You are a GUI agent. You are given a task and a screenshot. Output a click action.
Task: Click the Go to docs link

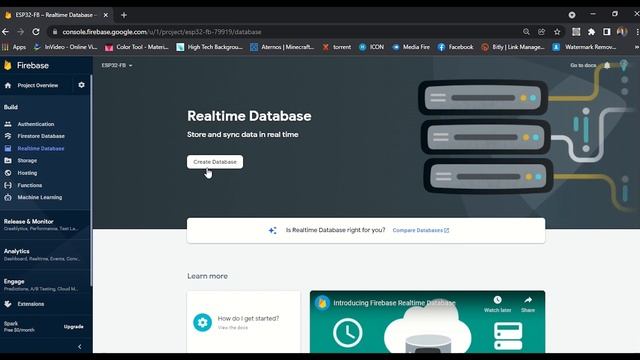[x=583, y=65]
